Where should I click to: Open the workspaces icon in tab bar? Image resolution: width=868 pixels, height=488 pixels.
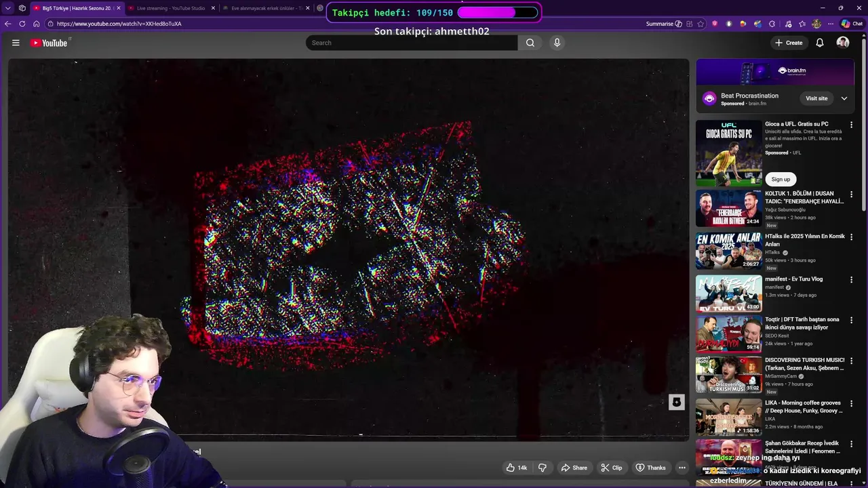point(22,8)
